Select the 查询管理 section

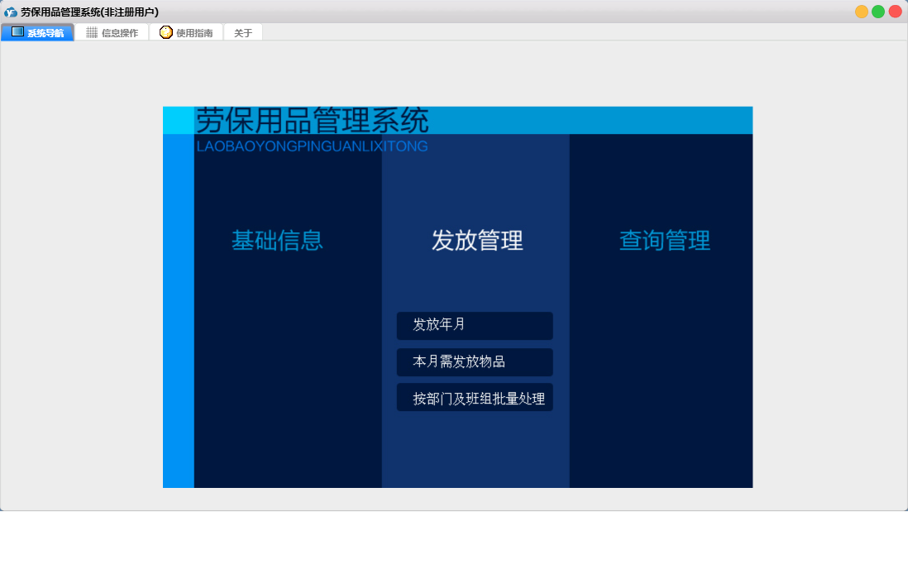665,241
